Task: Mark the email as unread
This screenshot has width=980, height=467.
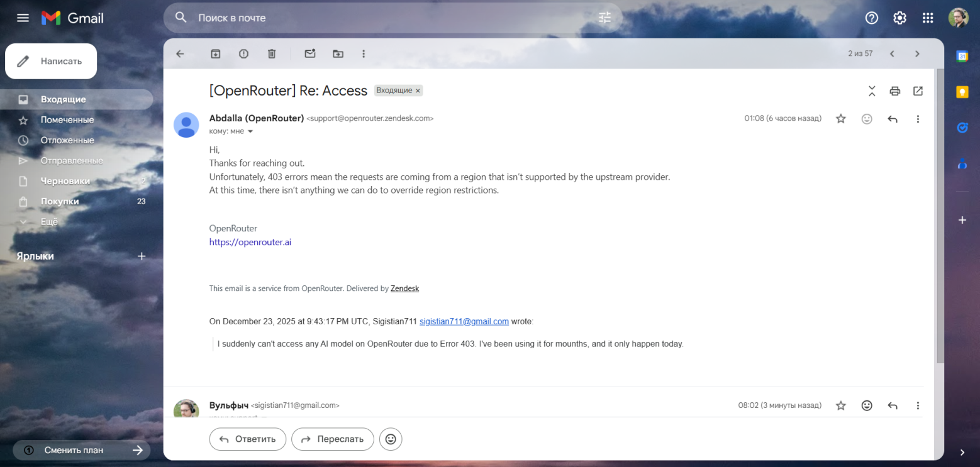Action: (x=310, y=54)
